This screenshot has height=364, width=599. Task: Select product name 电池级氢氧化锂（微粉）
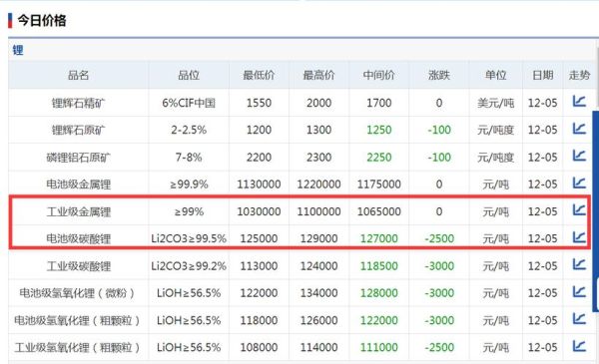[x=77, y=293]
